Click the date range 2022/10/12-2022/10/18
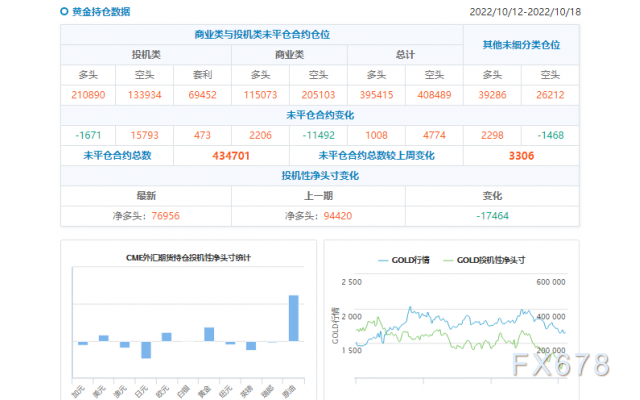 (x=525, y=12)
